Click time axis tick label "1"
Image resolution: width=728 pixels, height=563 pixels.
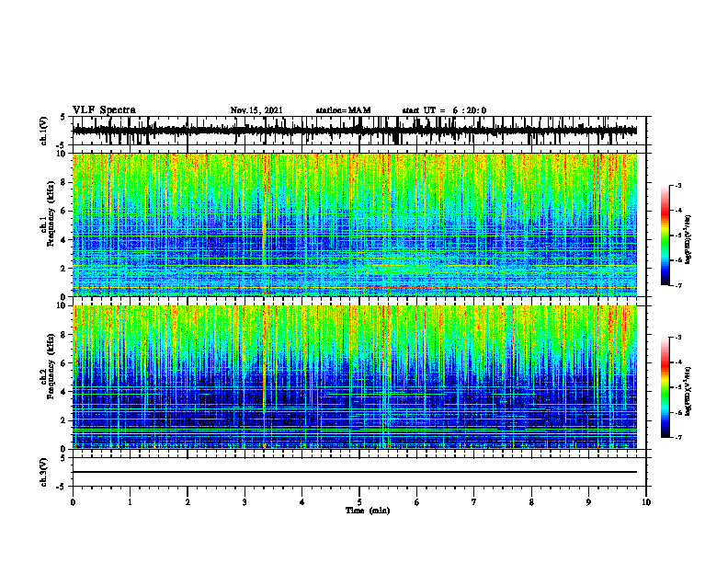click(x=130, y=502)
